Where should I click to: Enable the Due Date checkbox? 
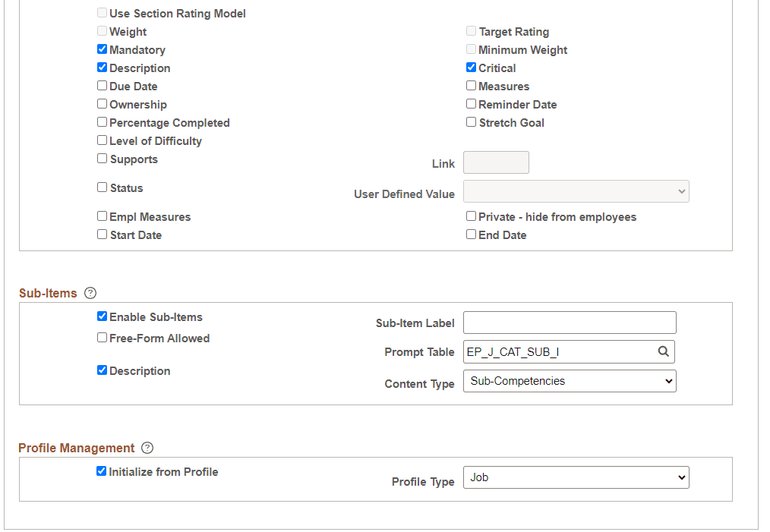click(x=102, y=85)
